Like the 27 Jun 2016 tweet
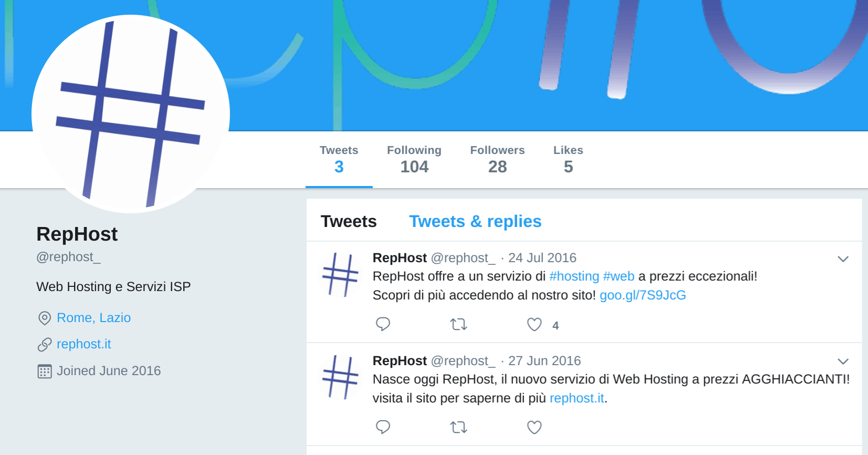 click(x=534, y=428)
